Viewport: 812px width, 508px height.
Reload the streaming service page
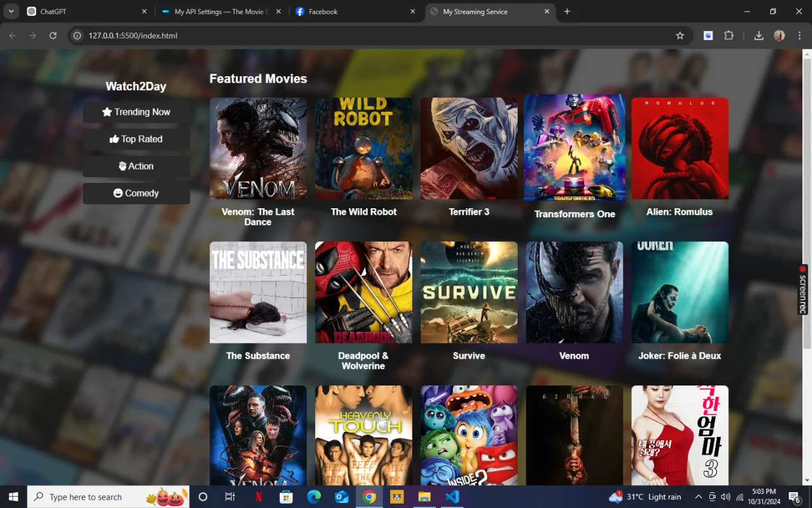click(53, 36)
